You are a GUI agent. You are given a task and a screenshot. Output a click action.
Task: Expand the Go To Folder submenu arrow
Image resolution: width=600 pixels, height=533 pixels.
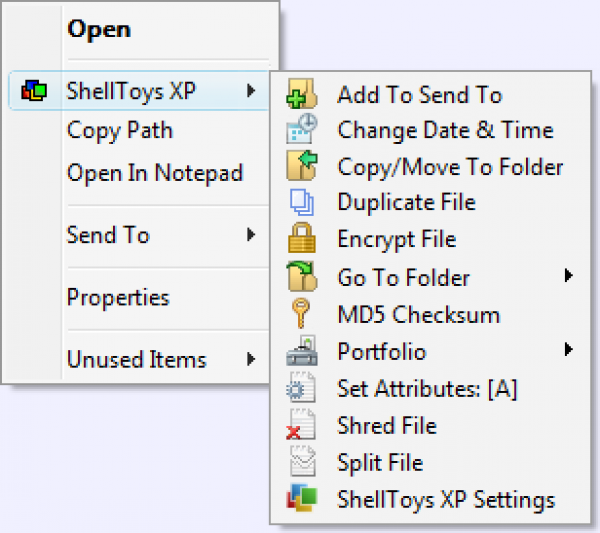click(568, 275)
